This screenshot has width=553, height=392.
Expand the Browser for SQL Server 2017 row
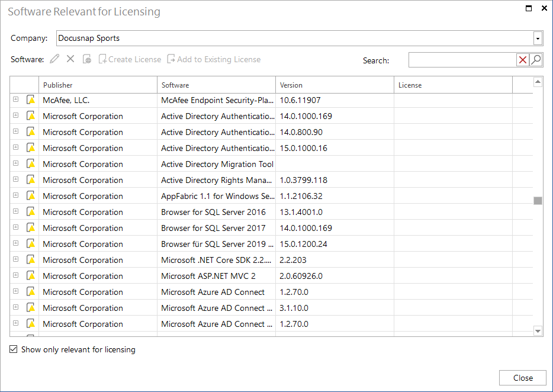[x=15, y=227]
